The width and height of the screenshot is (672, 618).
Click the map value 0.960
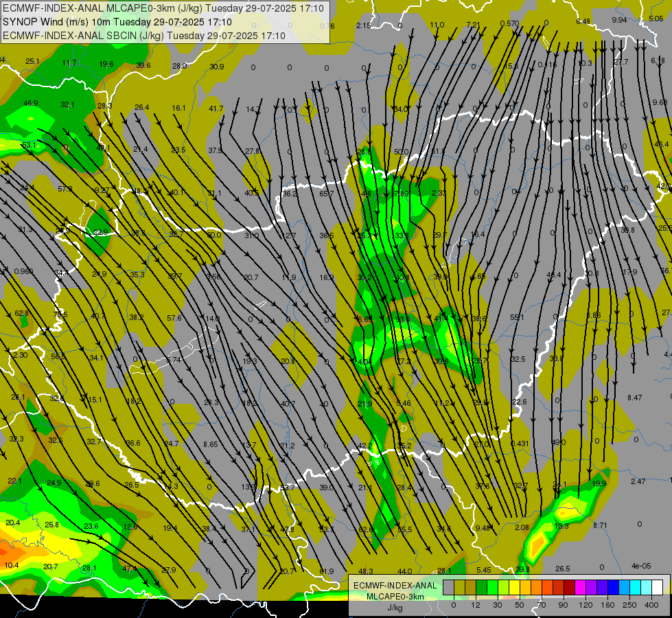coord(23,271)
